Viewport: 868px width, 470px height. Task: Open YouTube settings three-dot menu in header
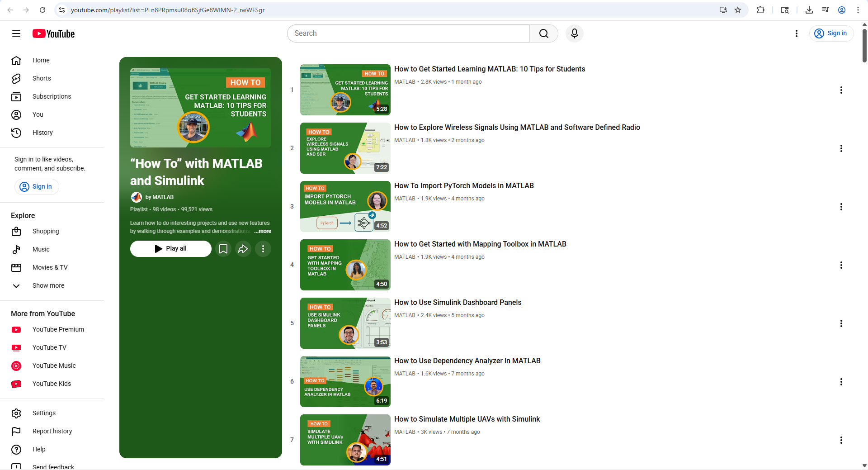[797, 33]
